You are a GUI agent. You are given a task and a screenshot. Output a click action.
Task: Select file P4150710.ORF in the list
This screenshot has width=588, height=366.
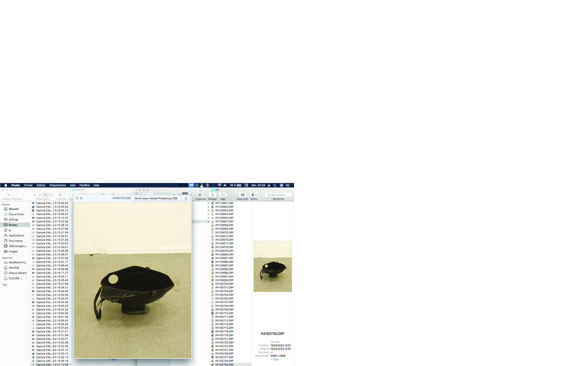click(224, 313)
